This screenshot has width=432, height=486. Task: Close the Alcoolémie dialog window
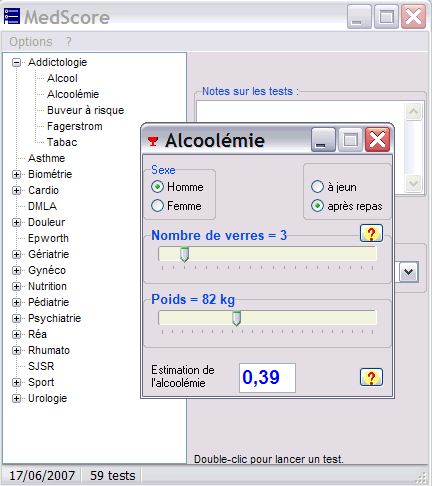click(377, 139)
